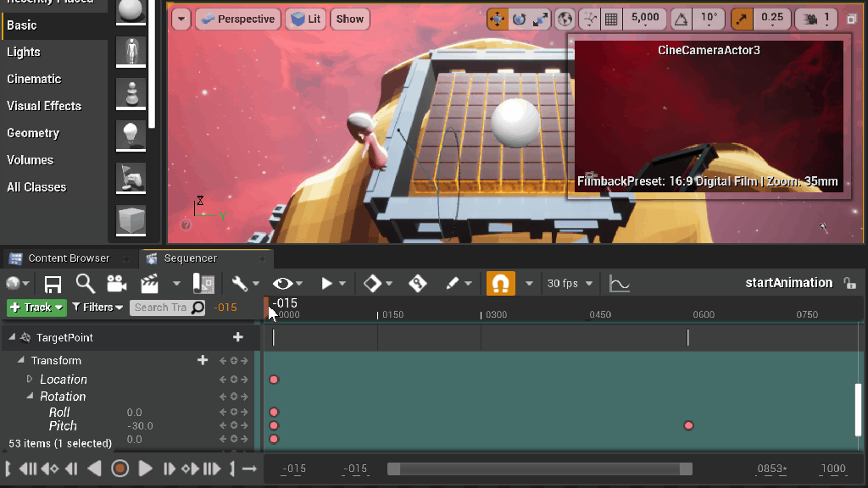Click the Show viewport button

tap(349, 19)
